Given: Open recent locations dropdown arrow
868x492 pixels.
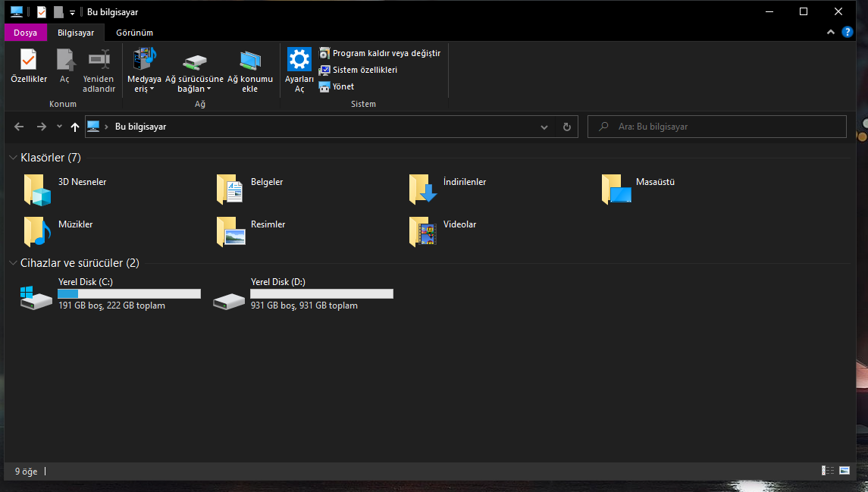Looking at the screenshot, I should pyautogui.click(x=59, y=127).
